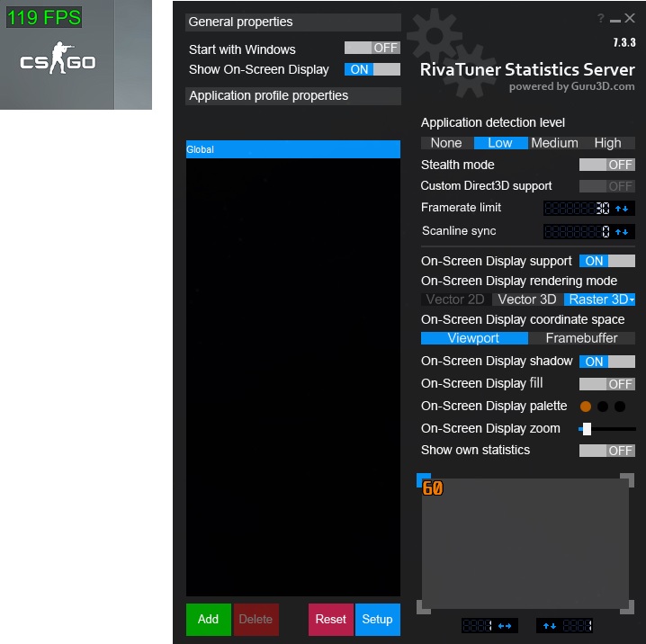Toggle Show On-Screen Display switch
This screenshot has width=646, height=644.
click(372, 69)
